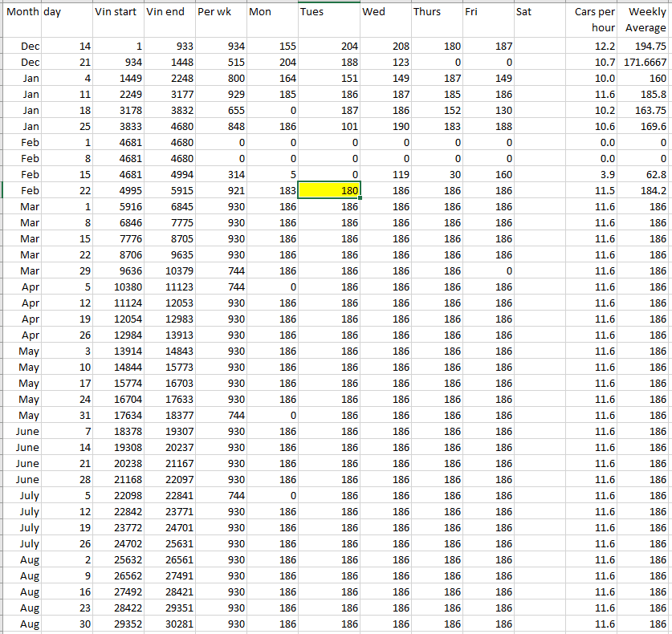The width and height of the screenshot is (672, 634).
Task: Select the Vin start cell containing 10380
Action: point(118,287)
